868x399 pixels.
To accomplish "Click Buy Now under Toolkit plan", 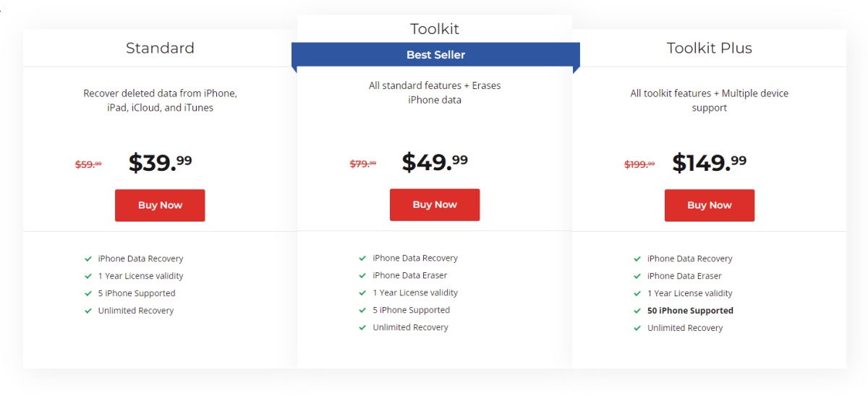I will (x=435, y=205).
